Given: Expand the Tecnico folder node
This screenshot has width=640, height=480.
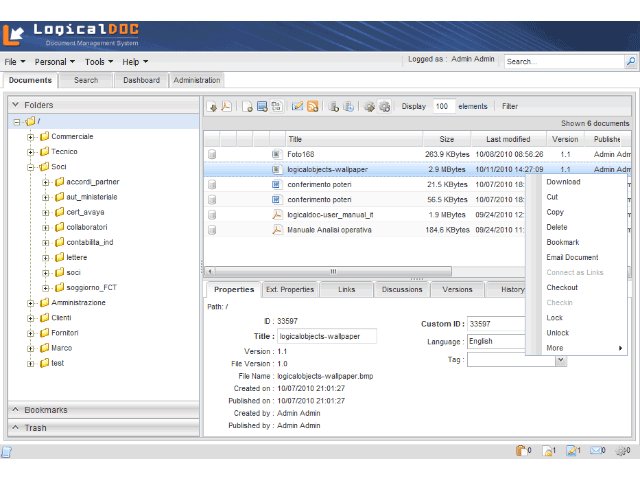Looking at the screenshot, I should point(31,152).
